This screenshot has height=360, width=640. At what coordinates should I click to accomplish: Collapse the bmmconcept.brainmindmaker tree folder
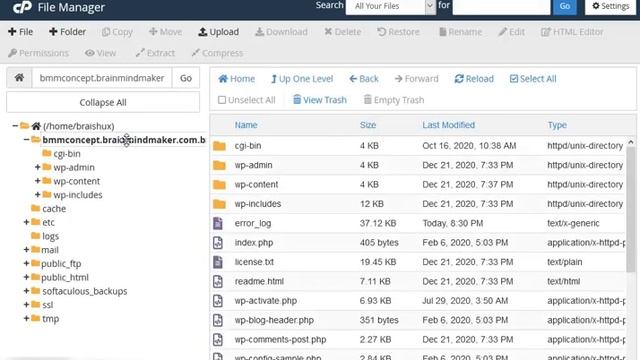click(26, 140)
